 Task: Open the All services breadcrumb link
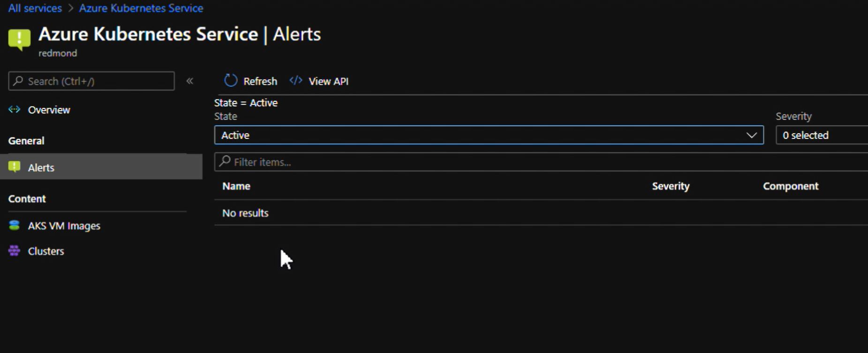coord(34,8)
